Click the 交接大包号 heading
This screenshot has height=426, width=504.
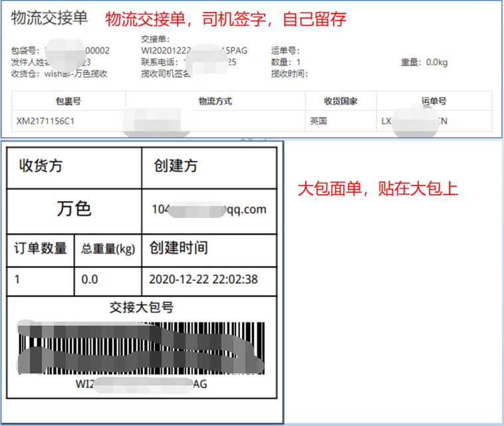[142, 308]
